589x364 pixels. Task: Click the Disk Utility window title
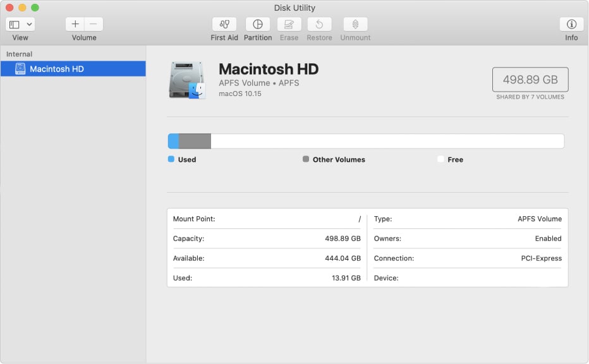point(294,8)
